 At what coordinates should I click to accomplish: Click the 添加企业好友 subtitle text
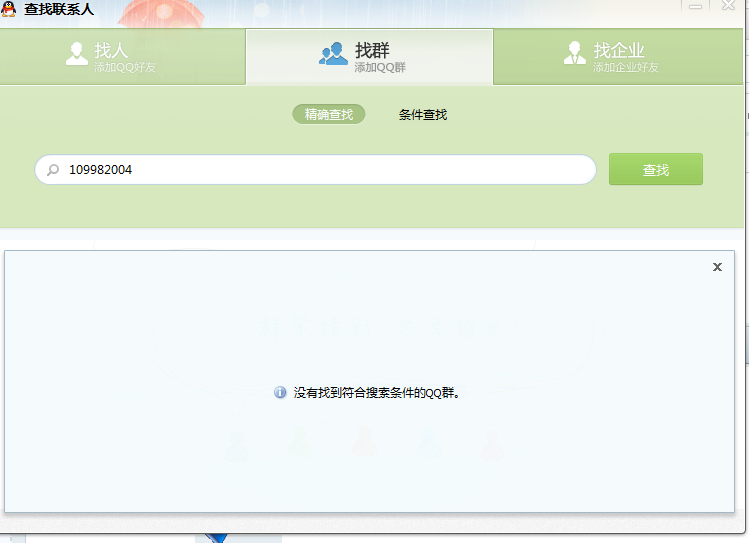[625, 68]
